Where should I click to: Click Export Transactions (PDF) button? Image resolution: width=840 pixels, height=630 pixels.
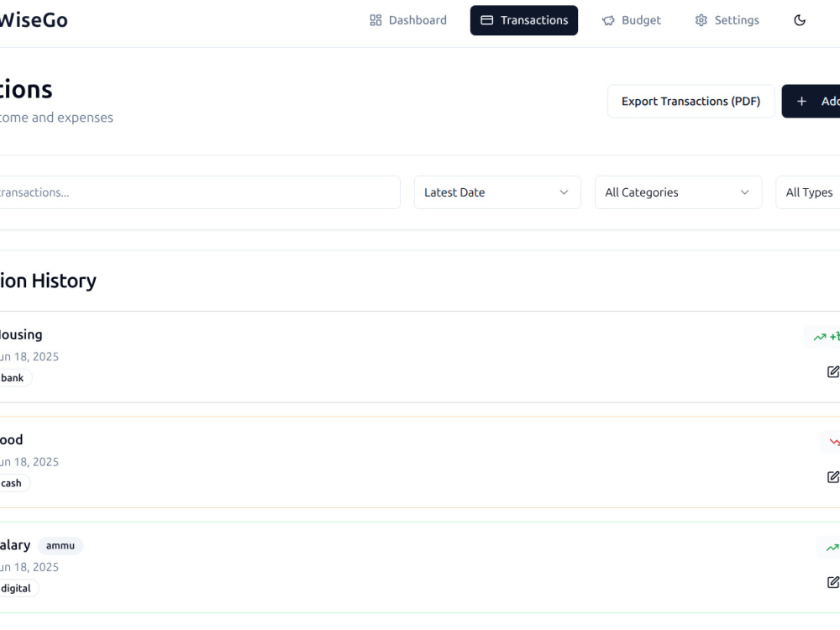pos(690,102)
